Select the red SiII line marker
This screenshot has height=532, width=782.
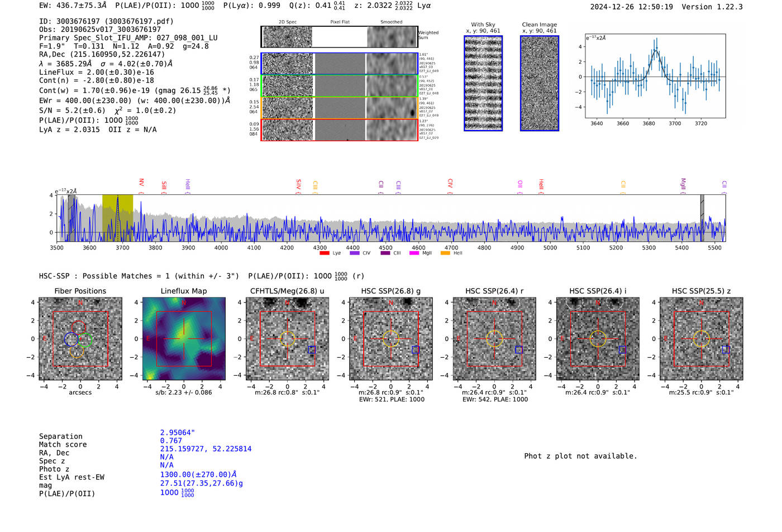(x=164, y=187)
